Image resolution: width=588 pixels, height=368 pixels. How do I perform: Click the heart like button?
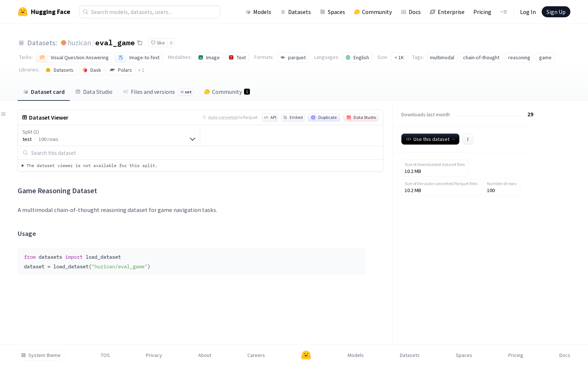pyautogui.click(x=158, y=43)
